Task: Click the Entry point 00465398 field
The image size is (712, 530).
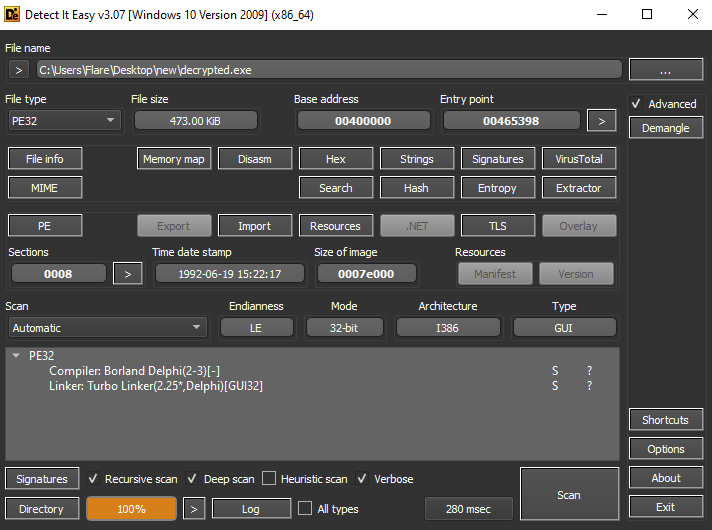Action: [511, 121]
